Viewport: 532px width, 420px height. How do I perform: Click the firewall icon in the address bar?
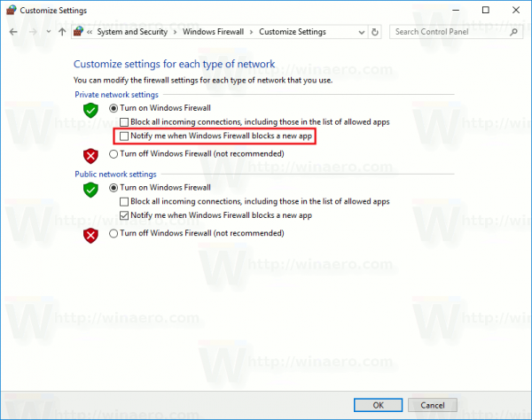[x=79, y=32]
